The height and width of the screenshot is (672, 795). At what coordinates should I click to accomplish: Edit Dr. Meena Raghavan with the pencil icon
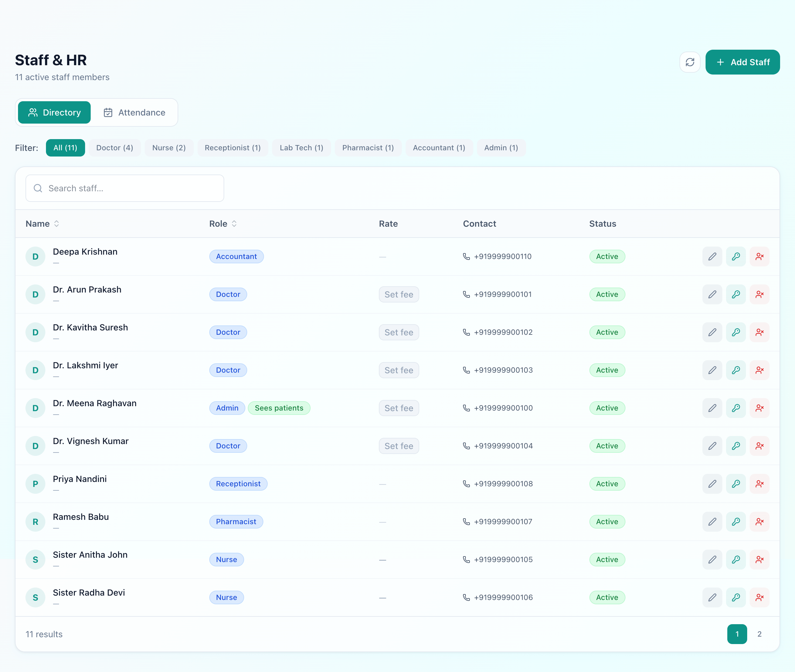click(x=712, y=408)
